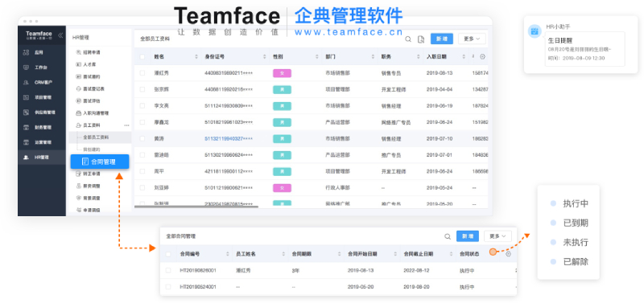Click 行政人事部 department cell
This screenshot has width=644, height=303.
[337, 188]
